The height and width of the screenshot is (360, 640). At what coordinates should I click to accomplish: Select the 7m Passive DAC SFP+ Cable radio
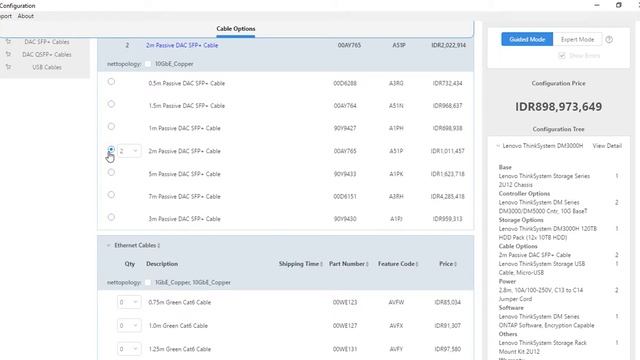pyautogui.click(x=111, y=195)
